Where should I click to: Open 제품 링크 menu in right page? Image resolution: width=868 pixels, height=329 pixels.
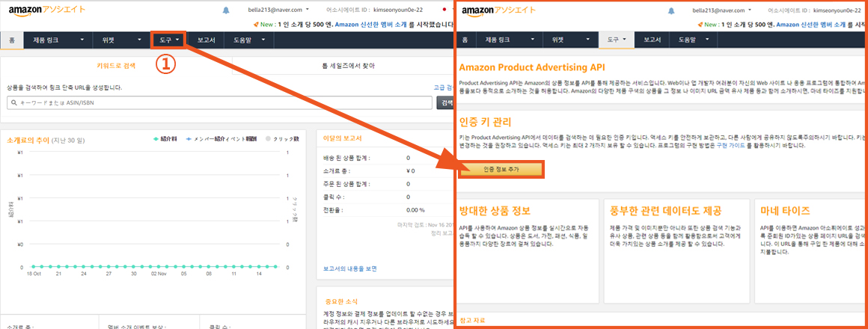pos(510,40)
